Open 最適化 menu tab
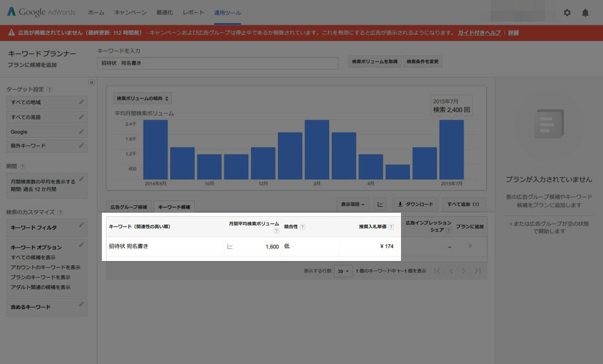 coord(165,13)
